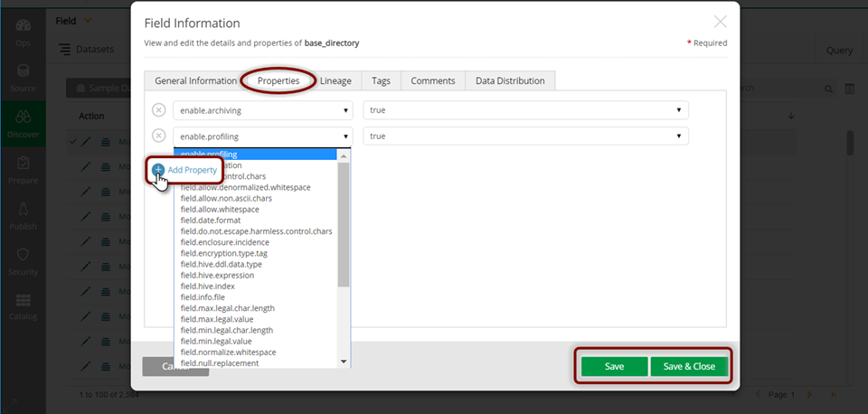
Task: Remove the enable.archiving property row
Action: click(x=158, y=110)
